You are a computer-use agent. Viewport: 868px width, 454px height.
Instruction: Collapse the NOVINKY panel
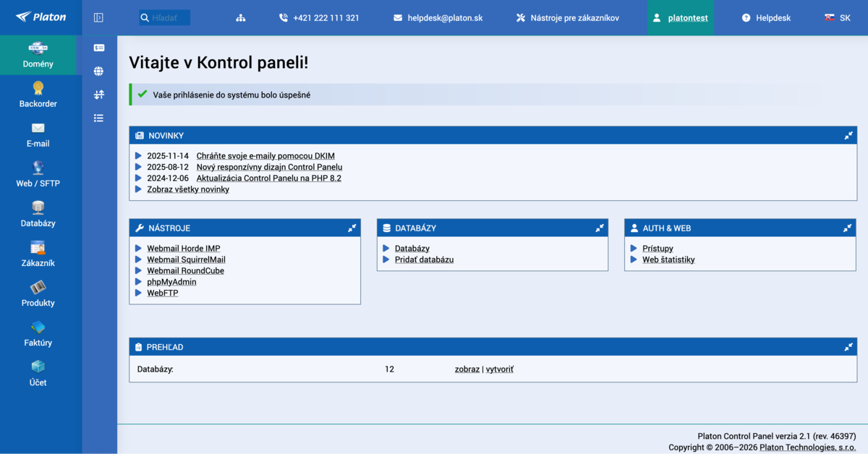click(x=848, y=135)
